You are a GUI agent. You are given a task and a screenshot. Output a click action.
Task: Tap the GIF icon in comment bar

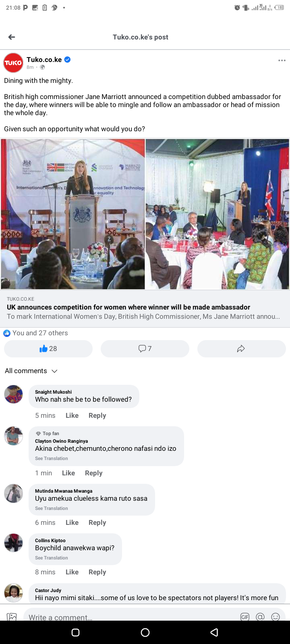pyautogui.click(x=245, y=617)
